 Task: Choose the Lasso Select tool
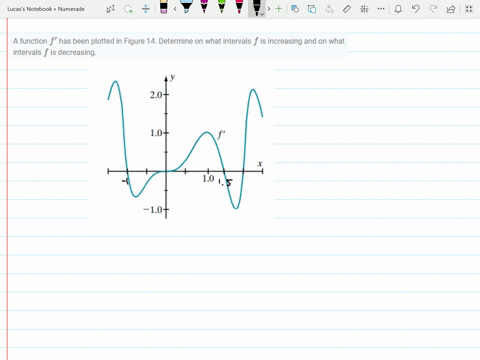coord(128,9)
